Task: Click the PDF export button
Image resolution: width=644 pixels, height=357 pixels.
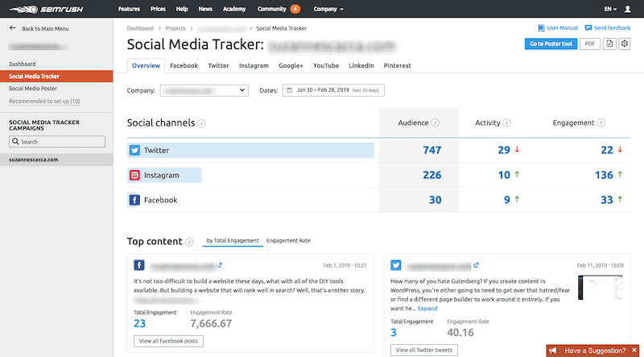Action: tap(590, 44)
